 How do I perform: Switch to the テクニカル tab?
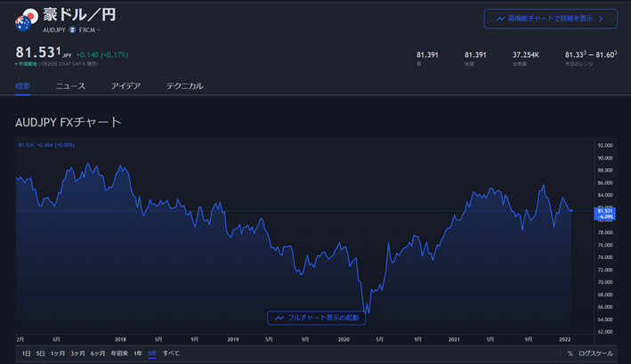tap(184, 86)
